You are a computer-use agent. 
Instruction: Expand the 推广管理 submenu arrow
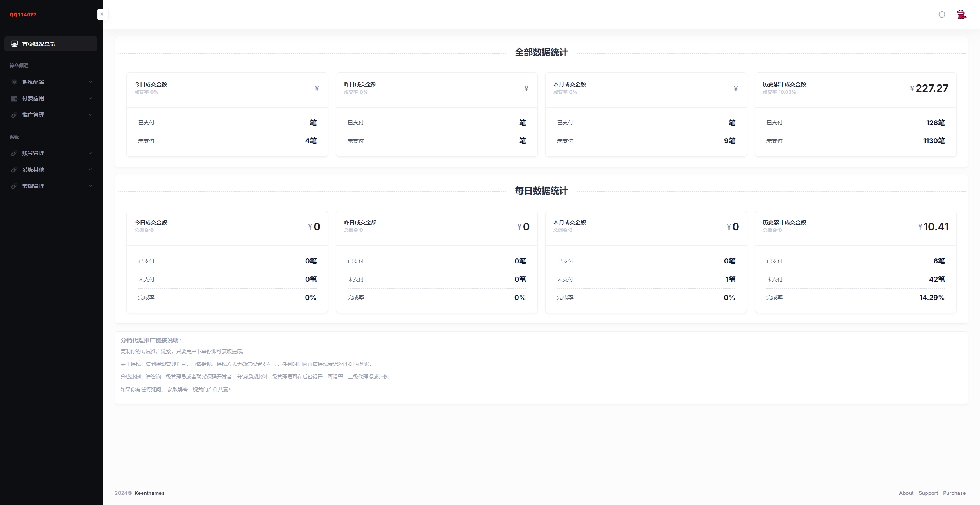[90, 115]
